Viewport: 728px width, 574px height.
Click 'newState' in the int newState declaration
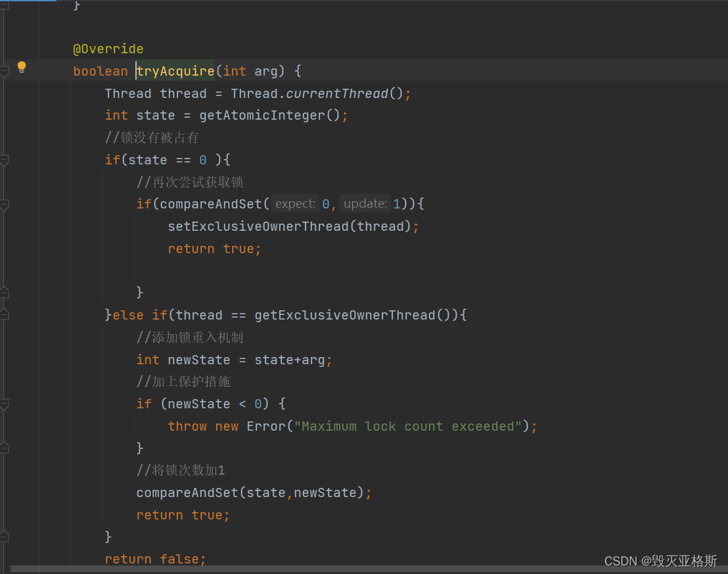[198, 360]
